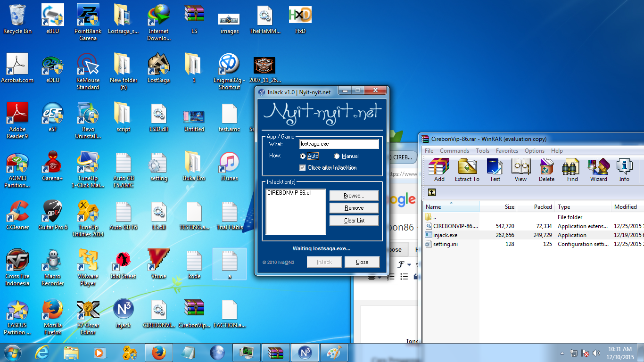
Task: Select the Revo Uninstaller desktop icon
Action: pyautogui.click(x=88, y=121)
